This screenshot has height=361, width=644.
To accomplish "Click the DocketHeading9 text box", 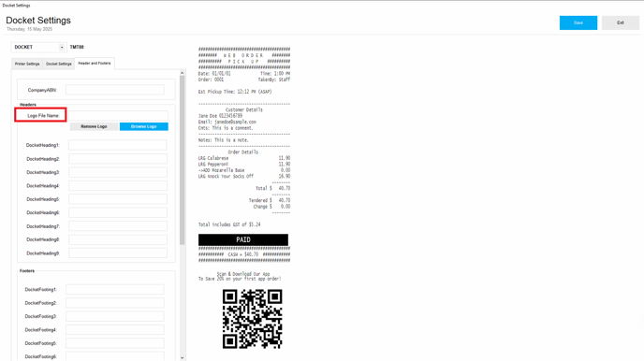I will click(118, 253).
